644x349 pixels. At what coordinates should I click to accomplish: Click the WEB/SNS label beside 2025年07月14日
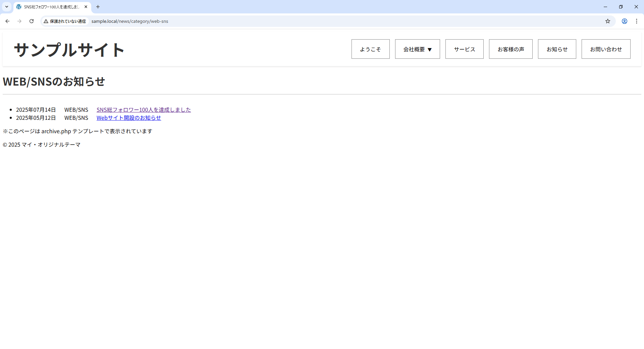pos(76,110)
